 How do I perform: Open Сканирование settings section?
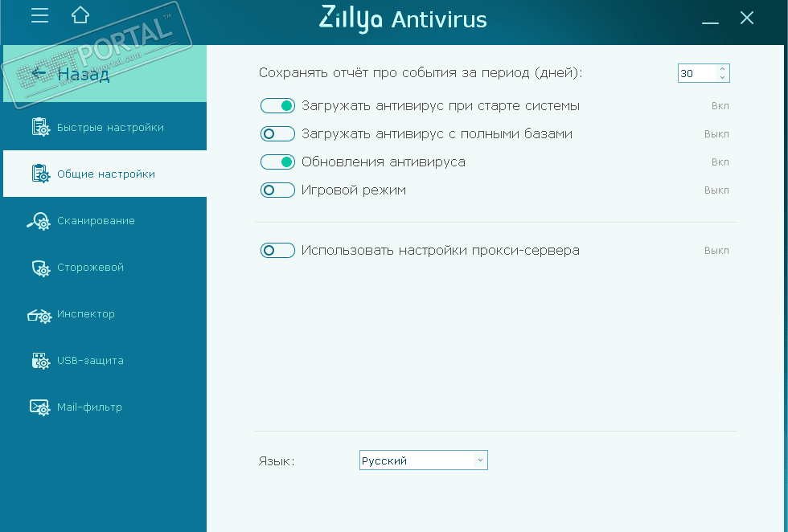(x=105, y=220)
